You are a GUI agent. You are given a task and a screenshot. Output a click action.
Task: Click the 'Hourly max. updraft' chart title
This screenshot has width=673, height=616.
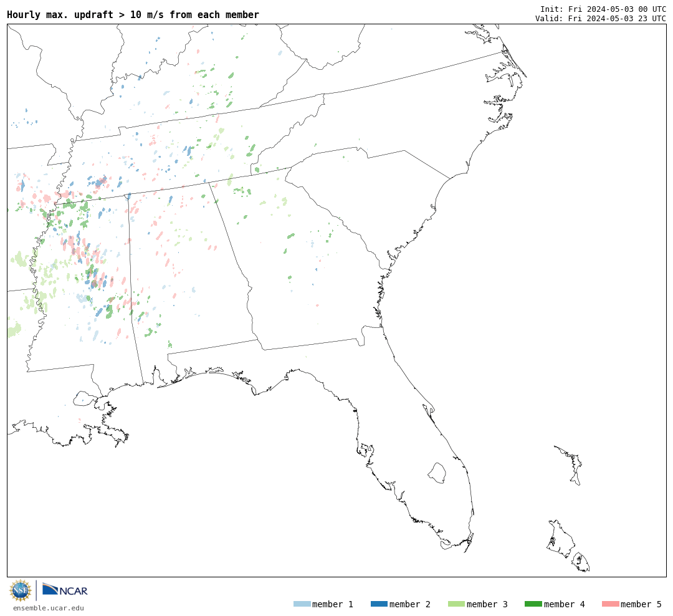click(x=133, y=14)
